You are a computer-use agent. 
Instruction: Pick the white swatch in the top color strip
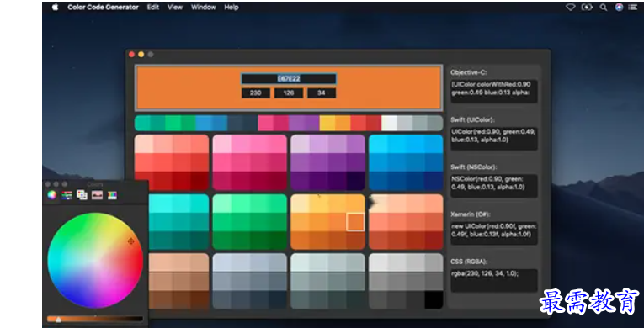(389, 123)
